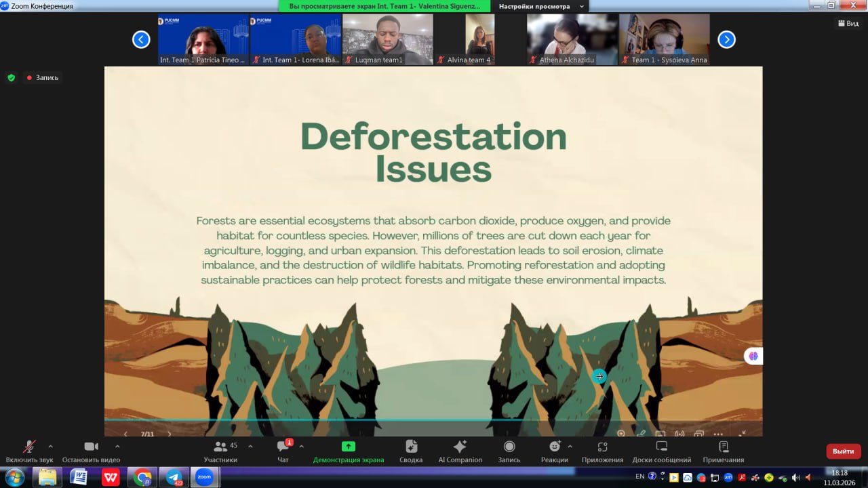Select Luqman team1 video thumbnail
The width and height of the screenshot is (868, 488).
click(x=387, y=39)
